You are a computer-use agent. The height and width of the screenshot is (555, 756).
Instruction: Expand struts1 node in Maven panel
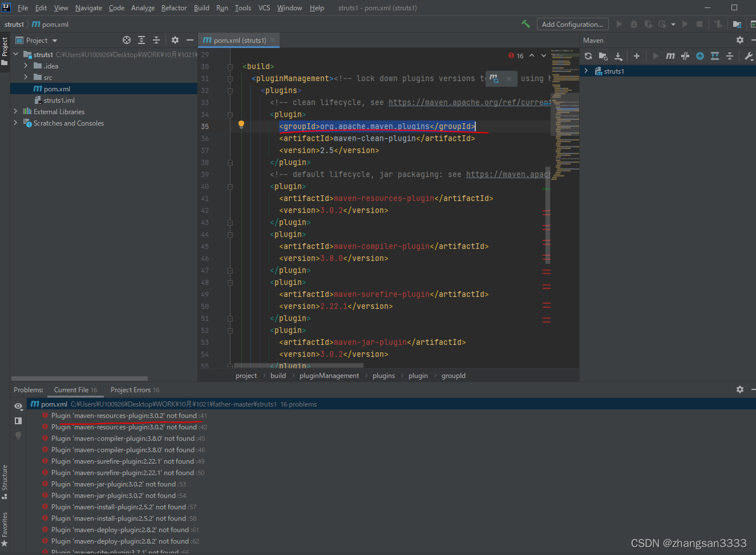tap(586, 71)
